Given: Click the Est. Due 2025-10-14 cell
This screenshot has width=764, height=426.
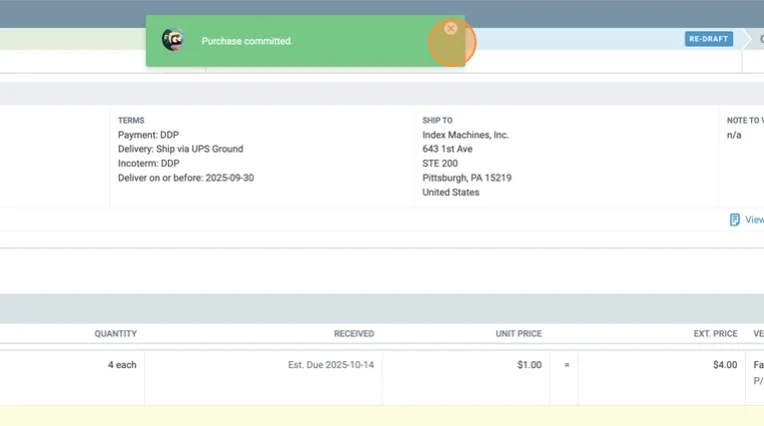Looking at the screenshot, I should 330,365.
